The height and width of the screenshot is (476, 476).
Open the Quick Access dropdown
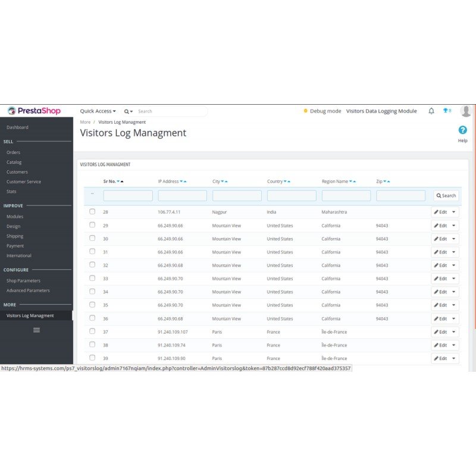[x=98, y=111]
